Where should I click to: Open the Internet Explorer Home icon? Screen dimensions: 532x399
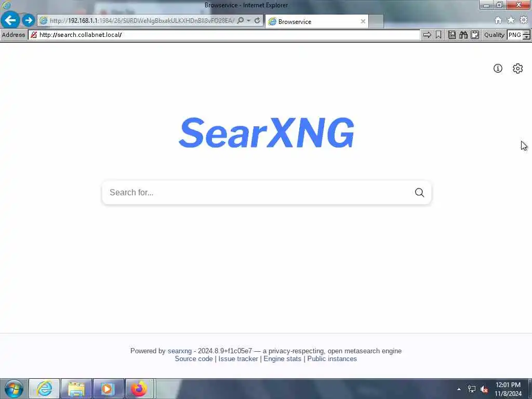(498, 20)
